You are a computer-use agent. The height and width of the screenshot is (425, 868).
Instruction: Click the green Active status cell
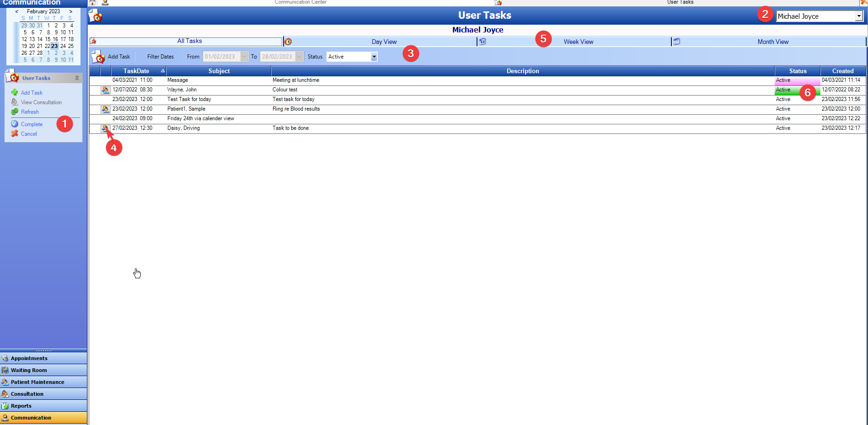787,90
